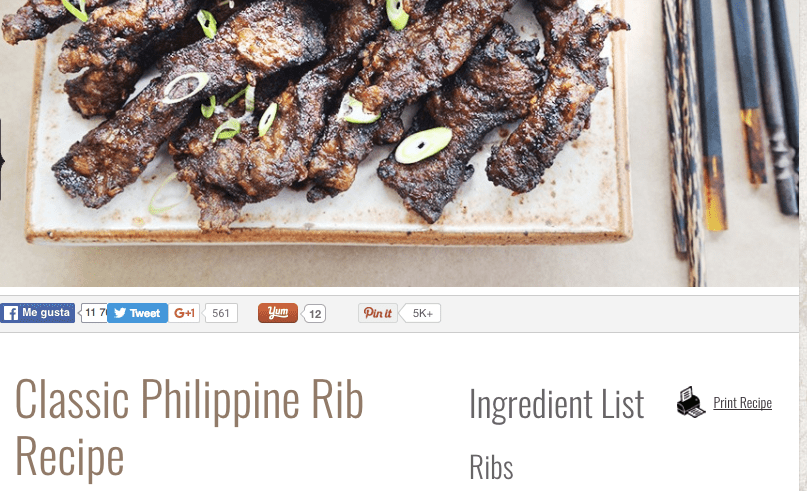Share the recipe via the Tweet button
This screenshot has width=807, height=491.
tap(137, 313)
